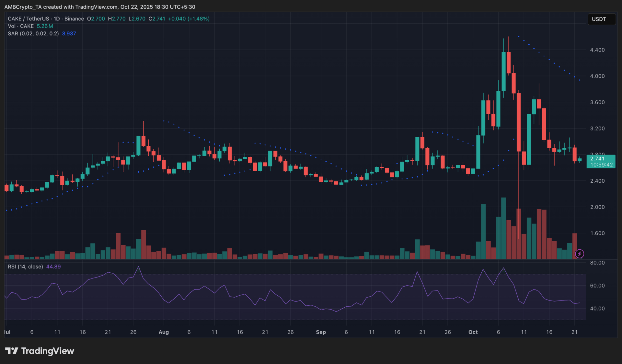Image resolution: width=622 pixels, height=364 pixels.
Task: Click the RSI value 44.89
Action: pyautogui.click(x=53, y=267)
